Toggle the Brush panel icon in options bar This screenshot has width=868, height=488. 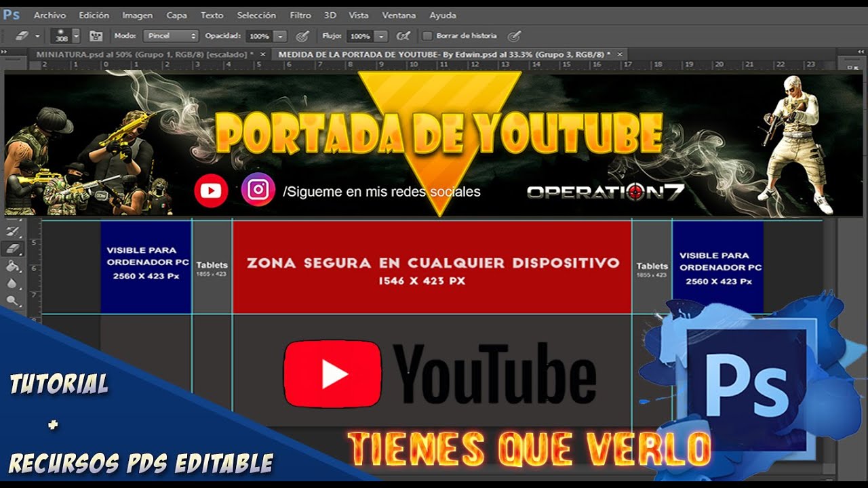[96, 36]
